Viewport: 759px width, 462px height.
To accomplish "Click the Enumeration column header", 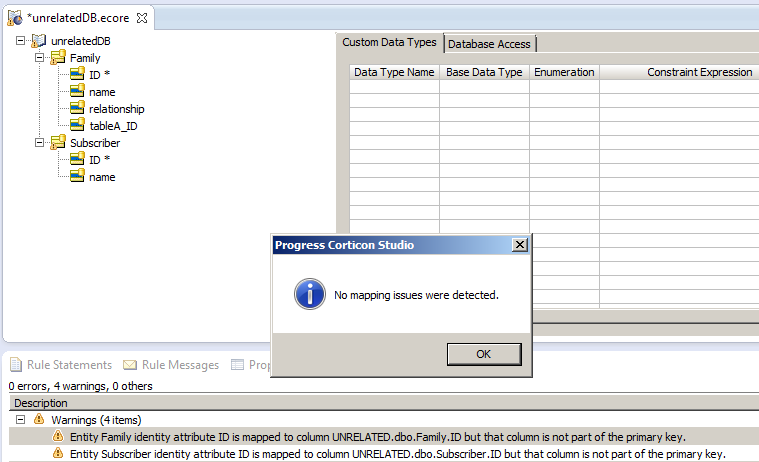I will click(x=564, y=72).
